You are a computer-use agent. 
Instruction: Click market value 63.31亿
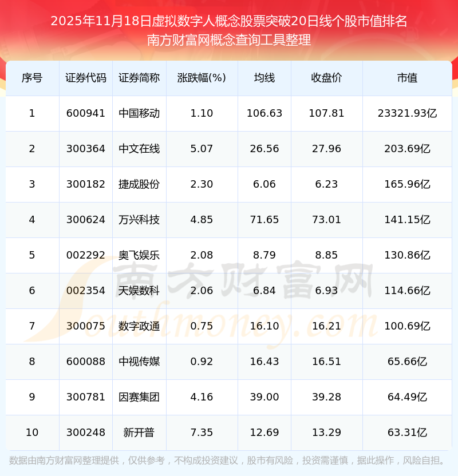click(x=407, y=433)
